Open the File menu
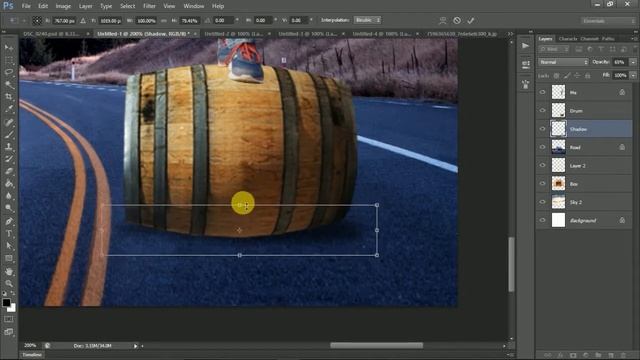 point(26,6)
